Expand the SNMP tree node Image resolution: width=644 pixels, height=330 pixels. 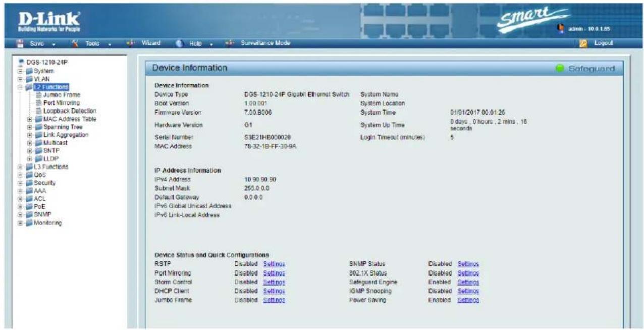pos(21,214)
